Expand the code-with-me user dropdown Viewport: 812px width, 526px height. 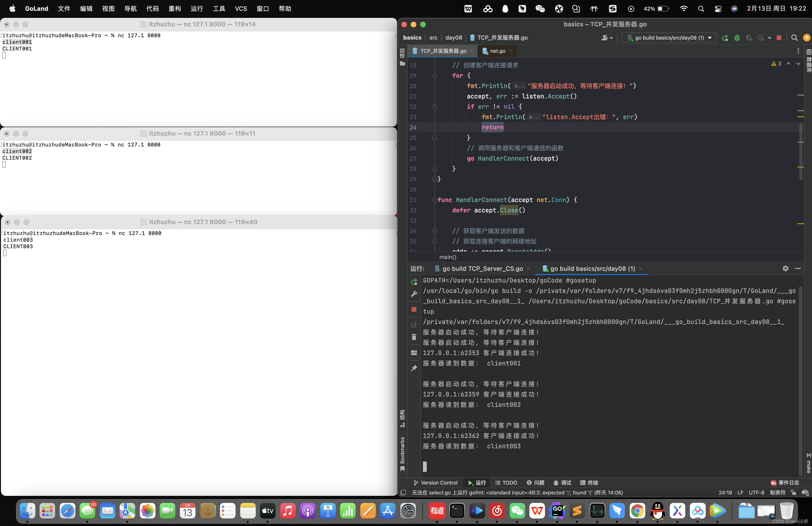[607, 38]
